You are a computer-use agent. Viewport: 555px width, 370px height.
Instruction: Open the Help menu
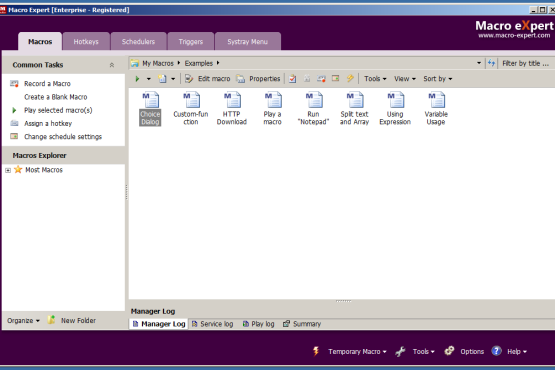tap(517, 352)
